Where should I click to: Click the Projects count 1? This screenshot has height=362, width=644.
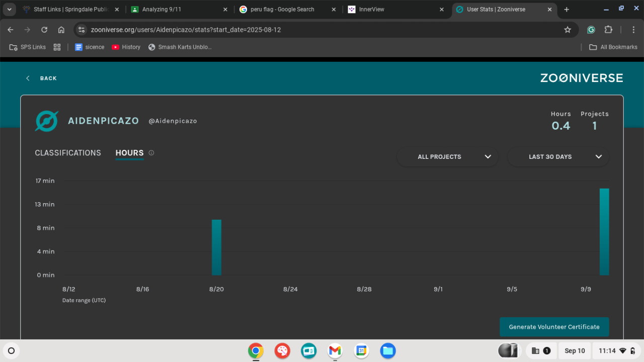(595, 126)
